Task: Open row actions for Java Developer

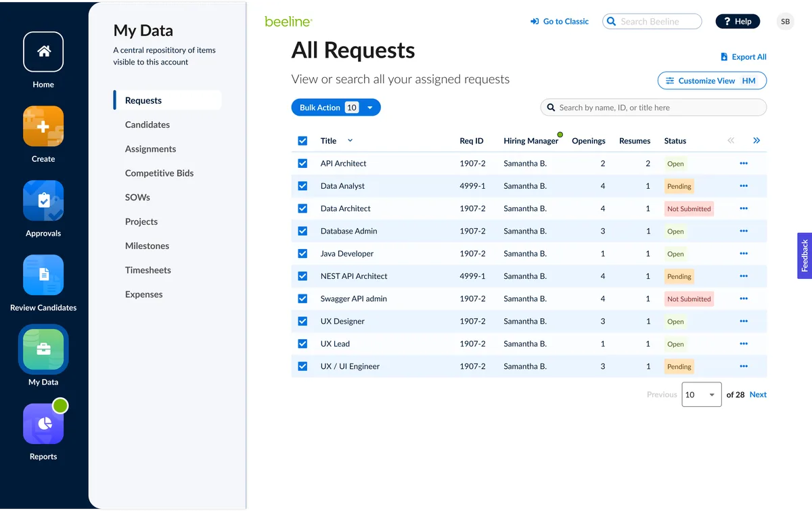Action: coord(744,254)
